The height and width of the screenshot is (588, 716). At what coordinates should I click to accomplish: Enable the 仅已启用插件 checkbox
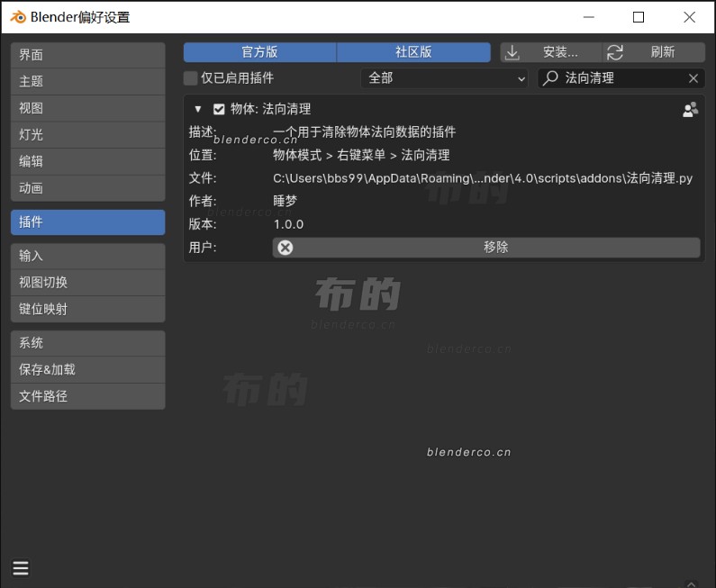[x=190, y=78]
